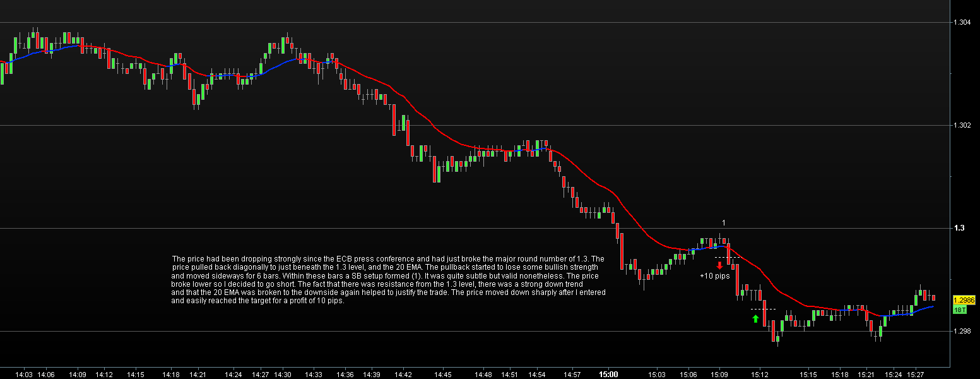The height and width of the screenshot is (379, 980).
Task: Select the 14:24 time axis label
Action: point(233,375)
